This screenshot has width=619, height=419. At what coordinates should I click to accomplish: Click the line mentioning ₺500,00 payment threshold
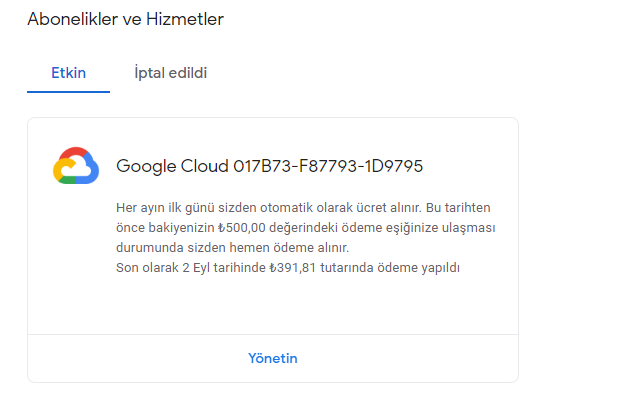tap(306, 228)
